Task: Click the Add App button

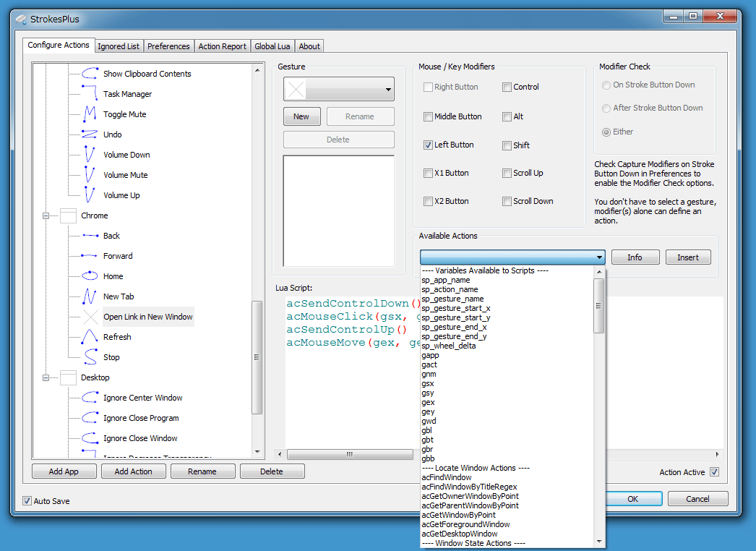Action: coord(64,471)
